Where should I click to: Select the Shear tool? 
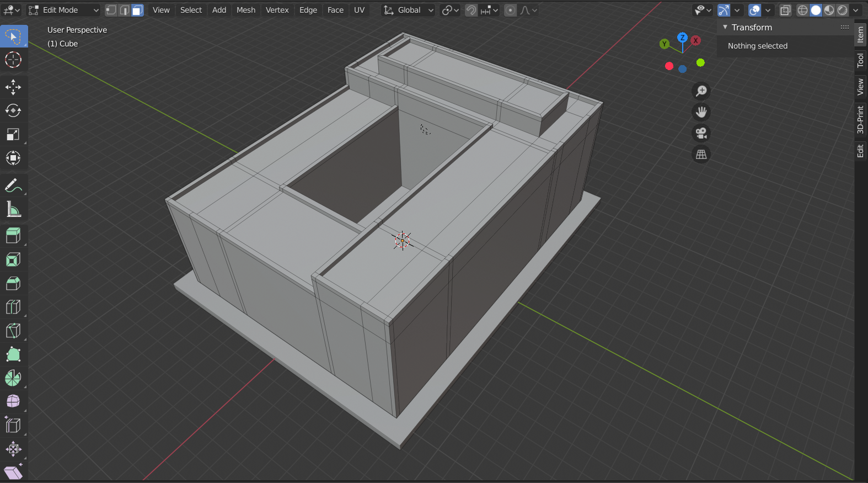click(x=13, y=472)
